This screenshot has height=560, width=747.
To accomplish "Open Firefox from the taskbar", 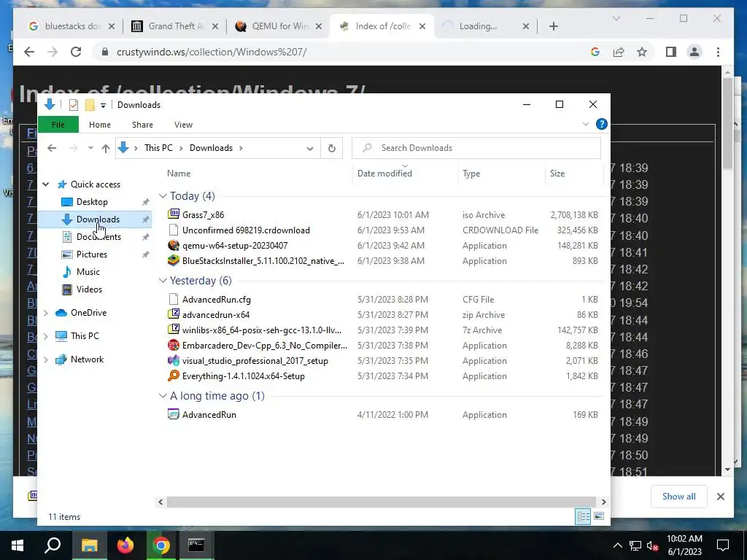I will [x=125, y=545].
